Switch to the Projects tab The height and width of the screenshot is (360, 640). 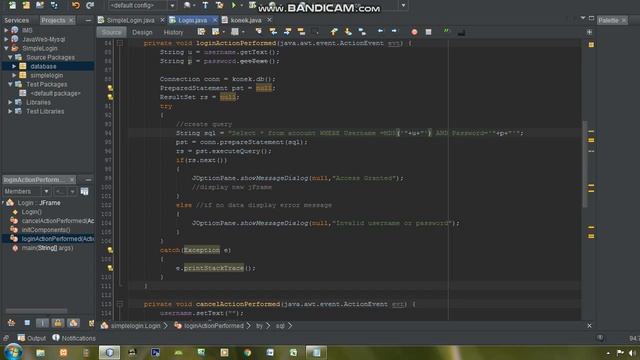[x=53, y=20]
